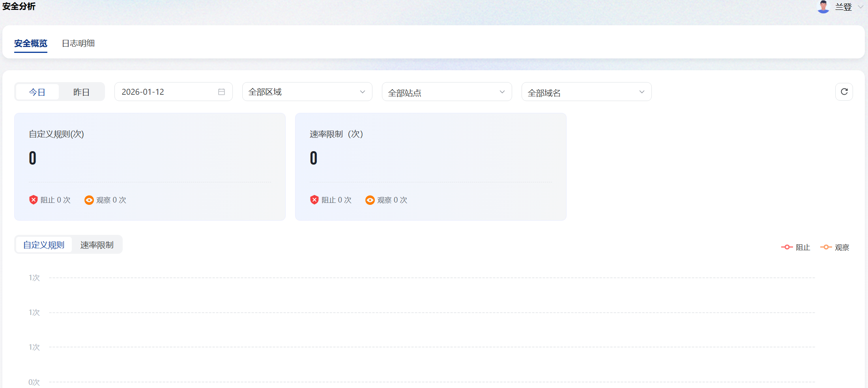Click red shield icon in 自定义规则 card

[34, 200]
